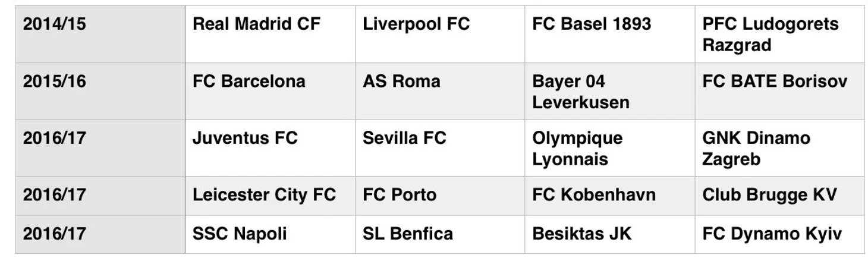Screen dimensions: 868x264
Task: Click the FC Porto cell
Action: (440, 196)
